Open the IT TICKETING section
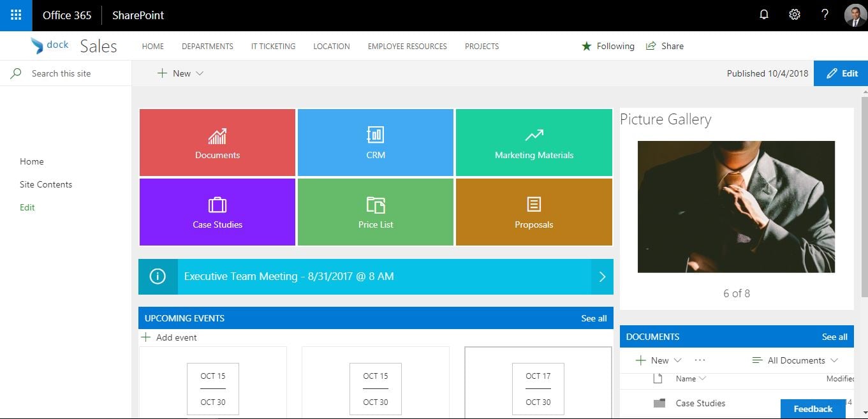Viewport: 868px width, 419px height. tap(273, 46)
